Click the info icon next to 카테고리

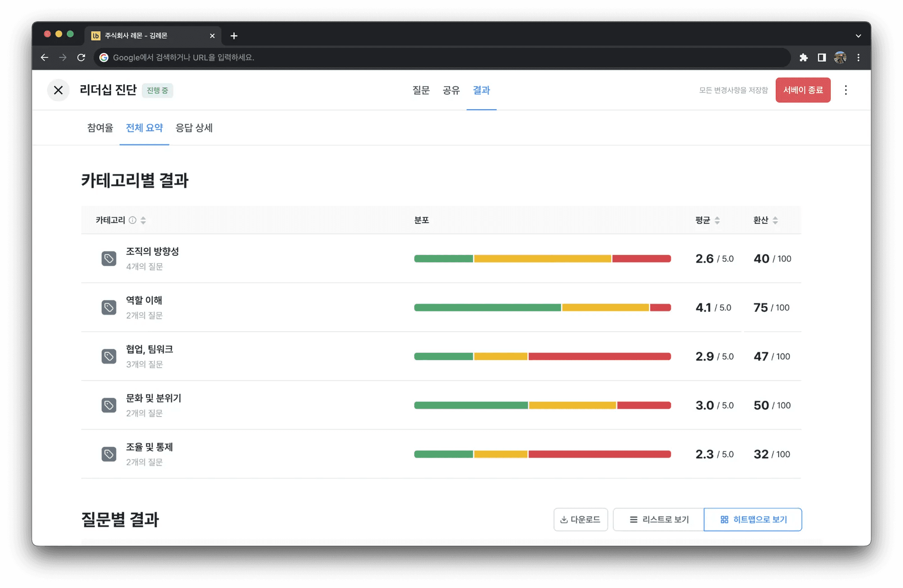(132, 220)
